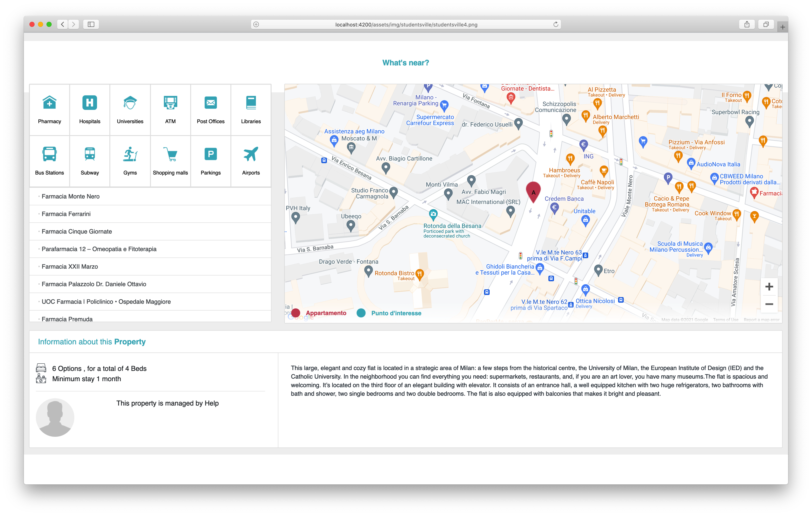Show nearby Bus Stations icon
812x516 pixels.
[x=49, y=154]
